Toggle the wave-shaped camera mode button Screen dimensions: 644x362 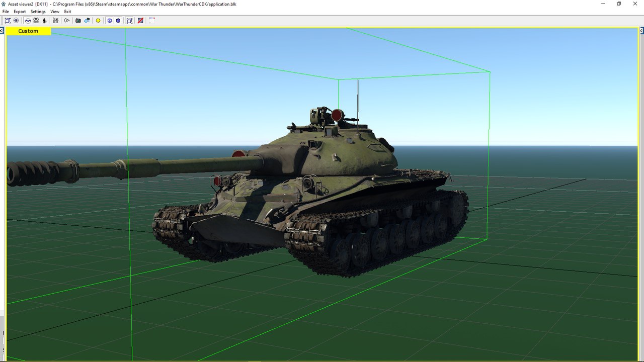28,21
